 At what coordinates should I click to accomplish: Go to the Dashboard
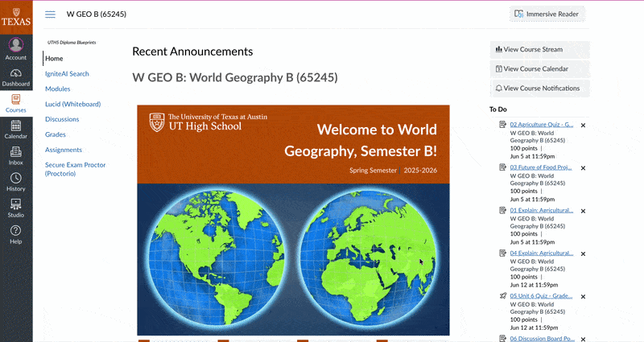[x=16, y=77]
